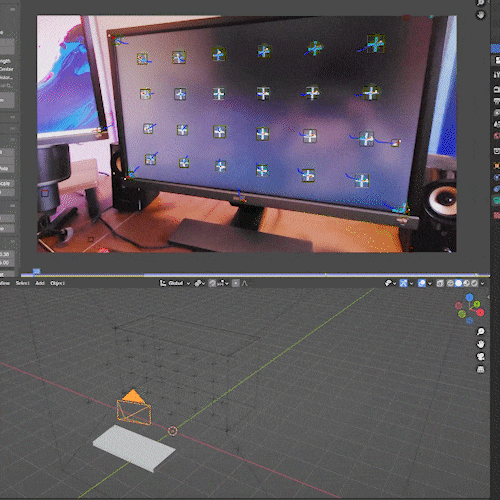The height and width of the screenshot is (500, 500).
Task: Toggle proportional editing in viewport header
Action: pos(236,283)
